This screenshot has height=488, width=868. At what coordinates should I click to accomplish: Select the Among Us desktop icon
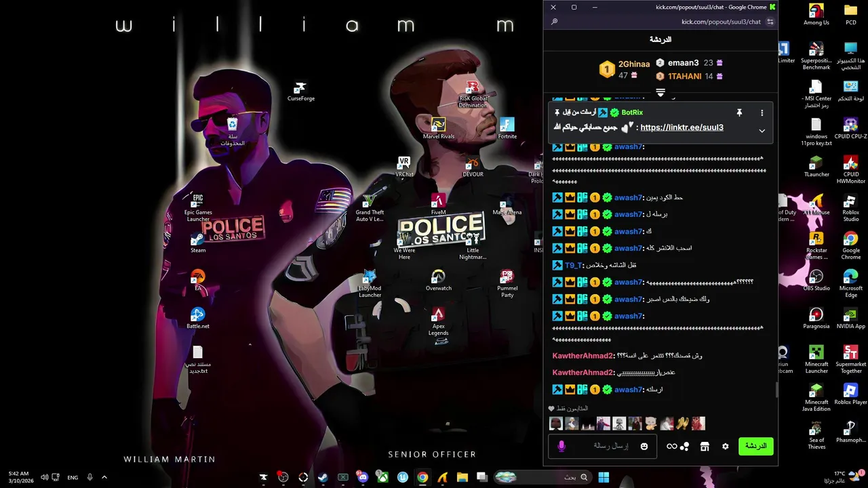point(816,15)
